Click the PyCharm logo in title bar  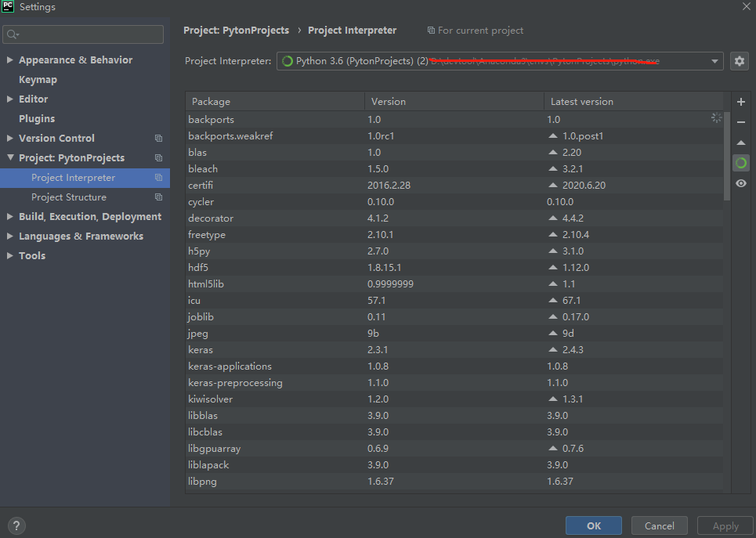[8, 6]
